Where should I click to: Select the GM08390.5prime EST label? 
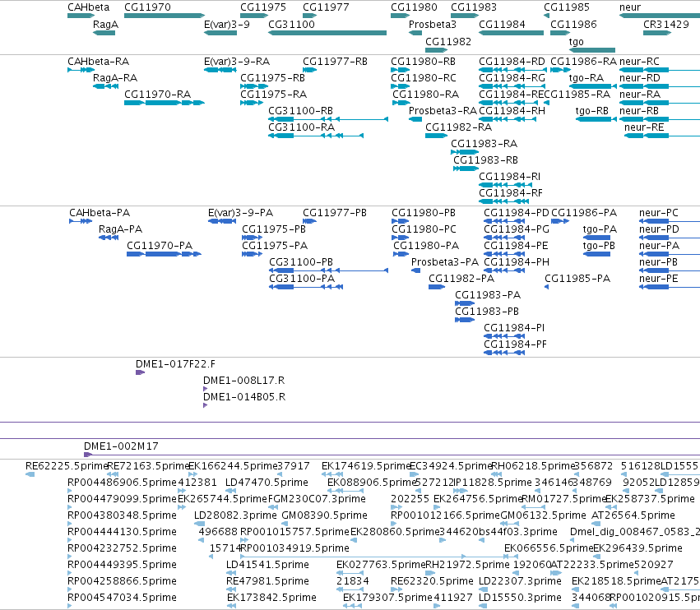pyautogui.click(x=325, y=515)
